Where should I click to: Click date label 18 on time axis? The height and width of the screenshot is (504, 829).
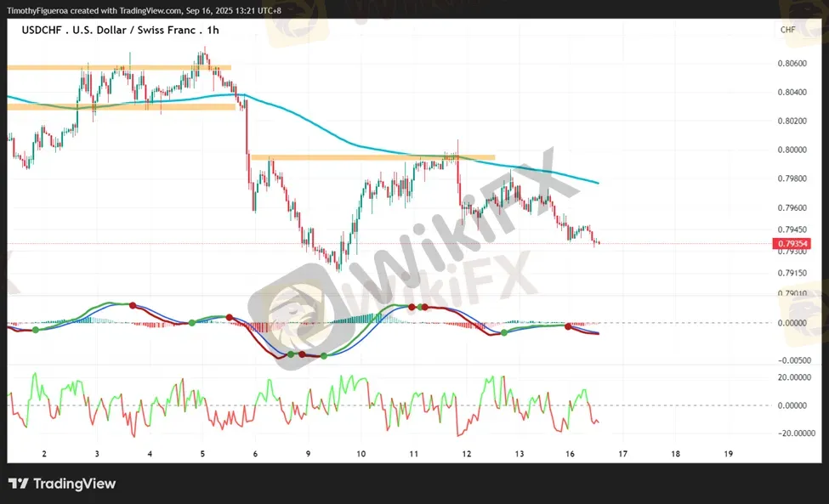tap(676, 454)
